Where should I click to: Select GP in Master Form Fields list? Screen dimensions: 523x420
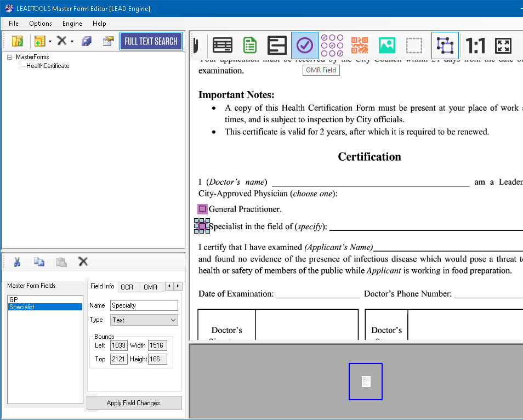tap(45, 299)
